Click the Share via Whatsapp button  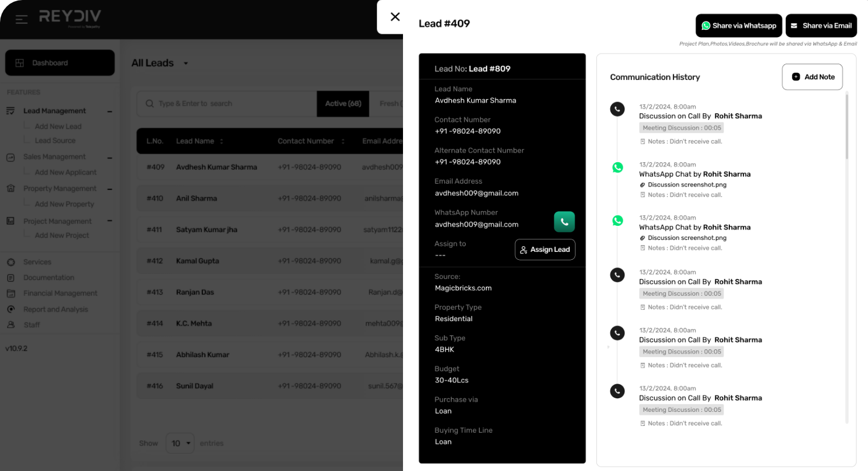click(739, 26)
